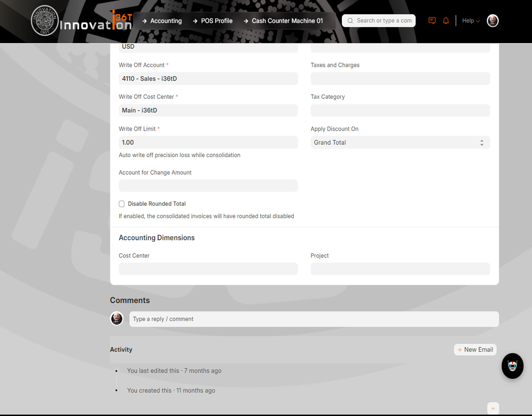Click the Write Off Limit field
532x416 pixels.
(x=208, y=142)
